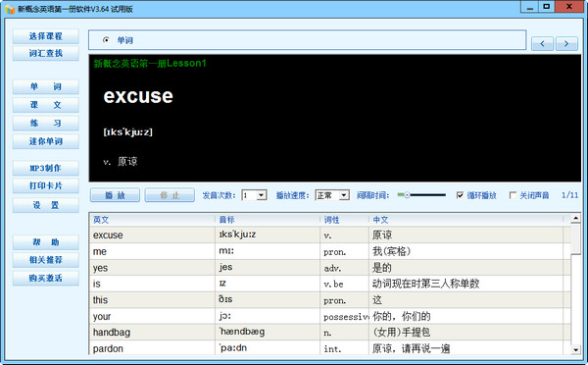Click the 词性 column header
The image size is (588, 365).
pyautogui.click(x=345, y=220)
